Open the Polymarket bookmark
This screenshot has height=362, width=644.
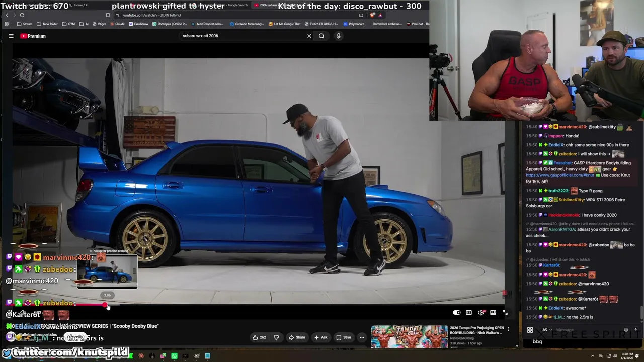coord(353,24)
